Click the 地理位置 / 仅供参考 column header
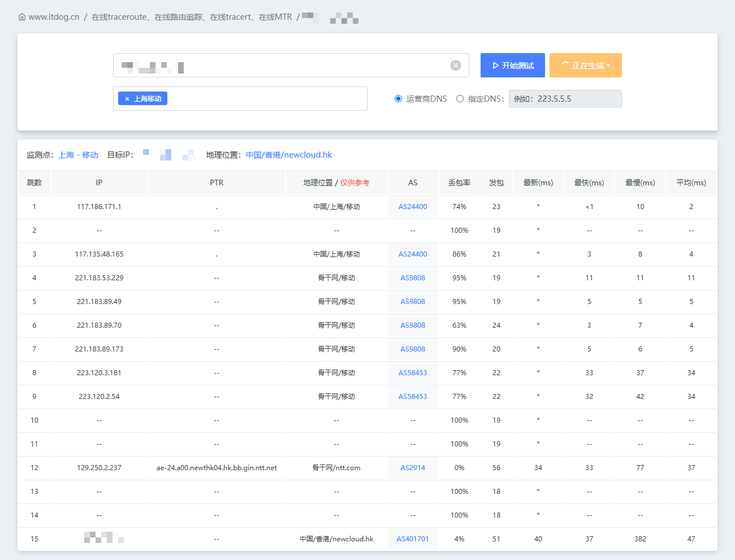Viewport: 735px width, 560px height. tap(336, 183)
